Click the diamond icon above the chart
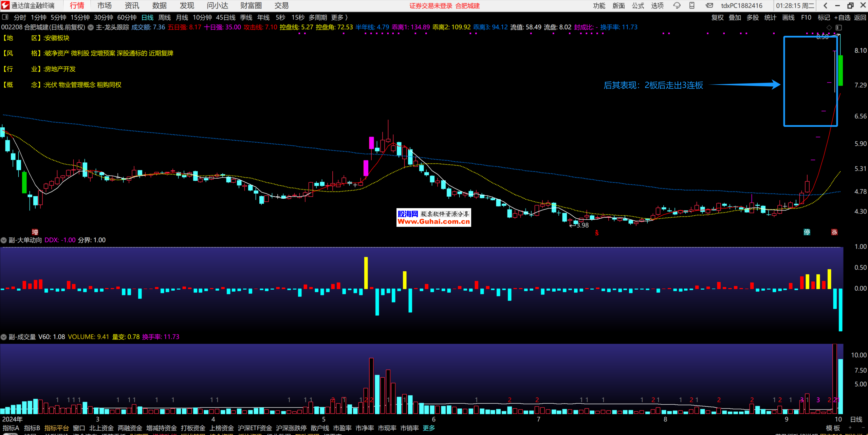Screen dimensions: 868x435 [x=829, y=28]
